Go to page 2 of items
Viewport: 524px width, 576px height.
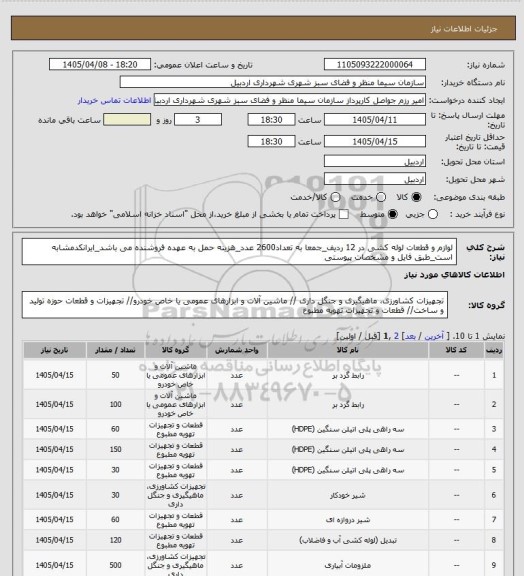(396, 336)
